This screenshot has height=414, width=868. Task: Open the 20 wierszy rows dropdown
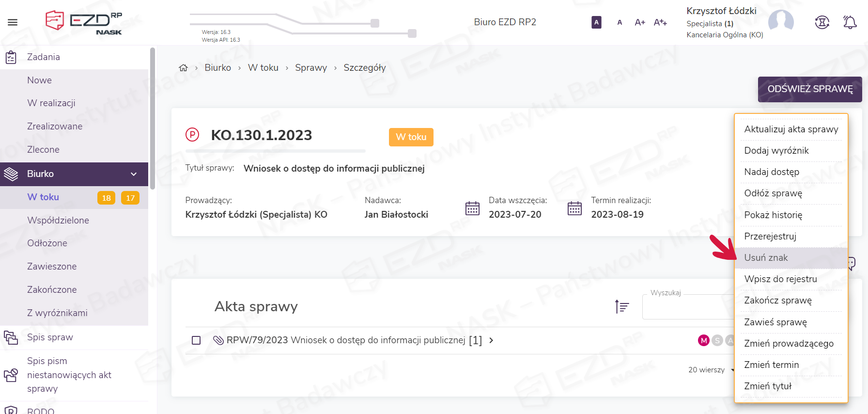711,370
